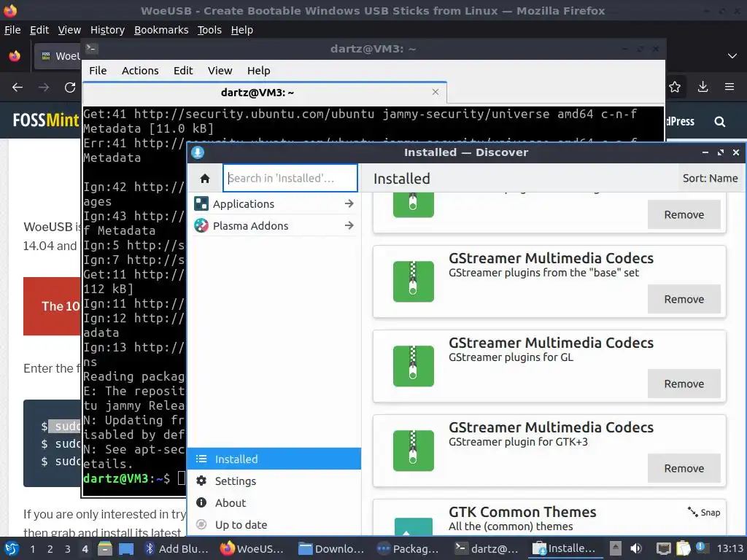Switch to the Downlo... taskbar window
The height and width of the screenshot is (560, 747).
click(331, 548)
